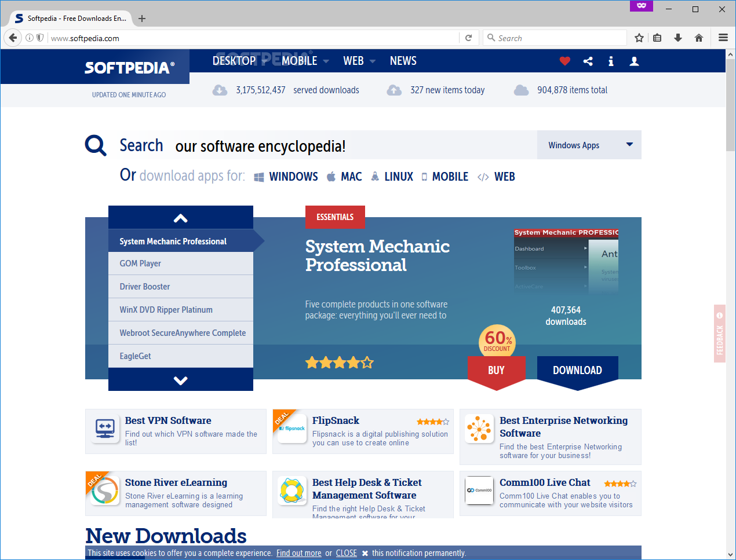The width and height of the screenshot is (736, 560).
Task: Open the NEWS section
Action: (x=403, y=61)
